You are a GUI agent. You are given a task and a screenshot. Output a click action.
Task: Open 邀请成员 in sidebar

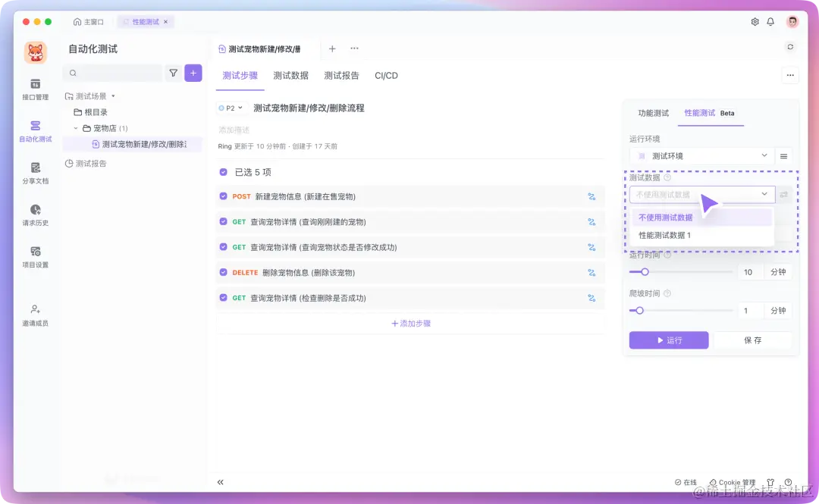(35, 315)
